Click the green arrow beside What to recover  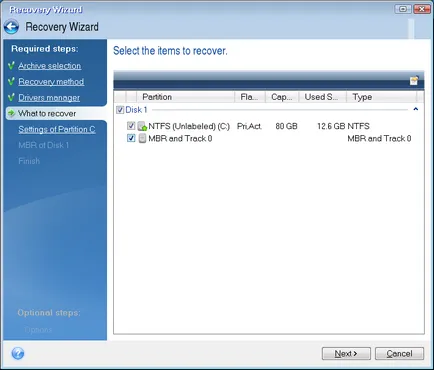pos(11,113)
